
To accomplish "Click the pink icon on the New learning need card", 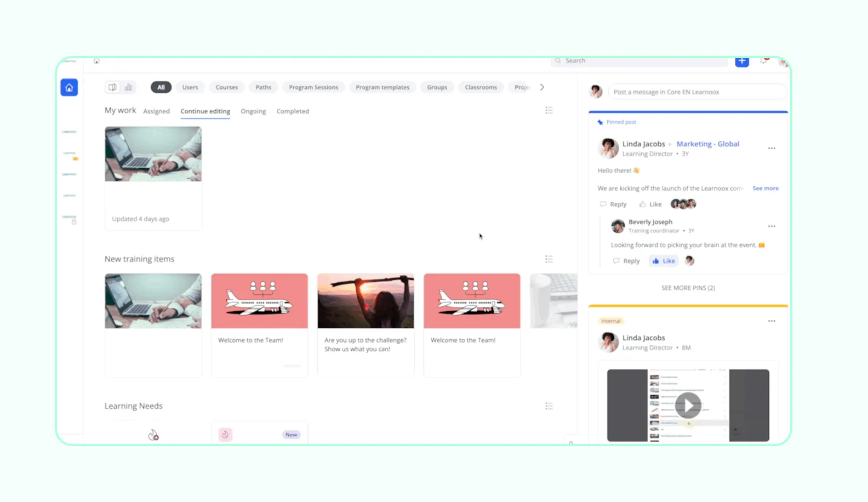I will tap(225, 435).
